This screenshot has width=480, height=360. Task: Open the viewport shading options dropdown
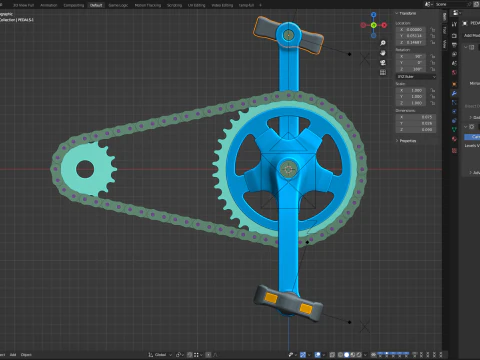pyautogui.click(x=365, y=355)
